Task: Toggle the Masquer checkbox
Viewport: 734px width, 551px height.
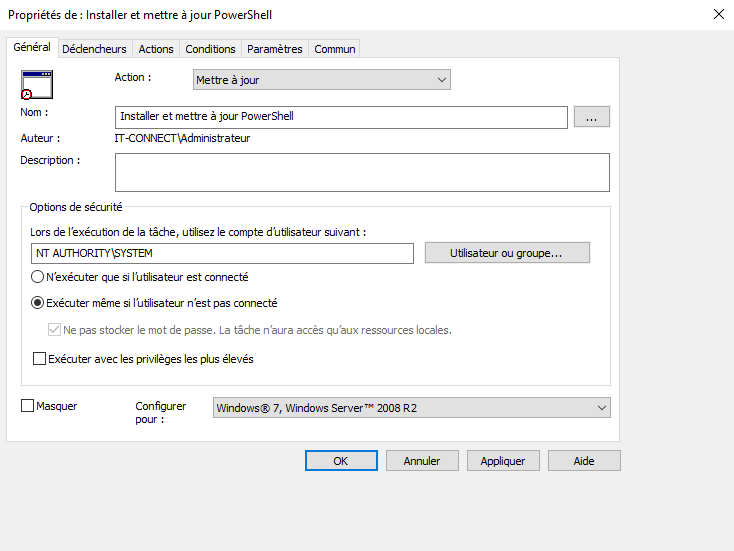Action: [27, 406]
